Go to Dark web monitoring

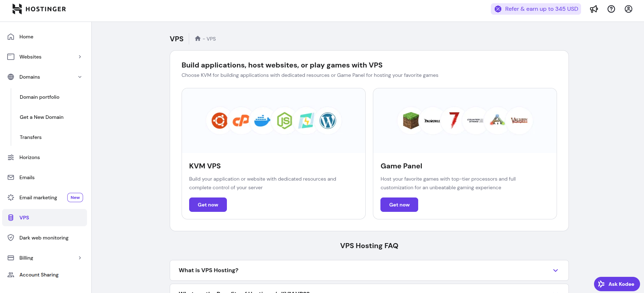(x=44, y=238)
